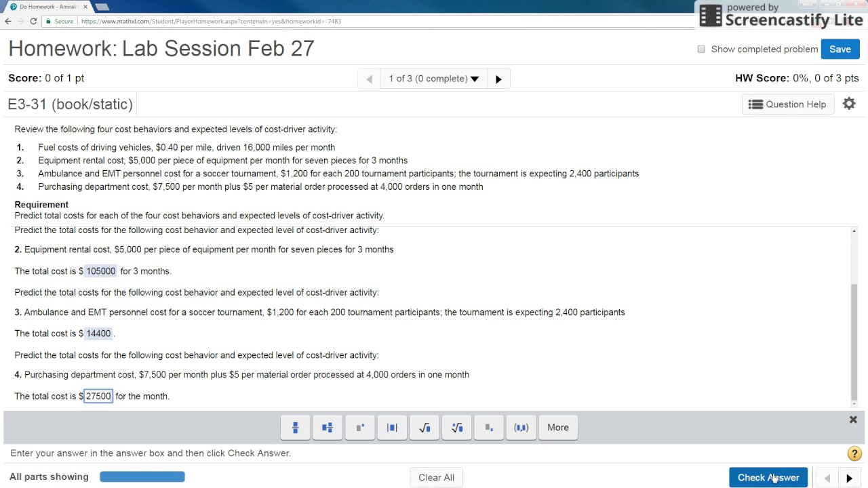868x488 pixels.
Task: Insert a mixed number template
Action: 328,428
